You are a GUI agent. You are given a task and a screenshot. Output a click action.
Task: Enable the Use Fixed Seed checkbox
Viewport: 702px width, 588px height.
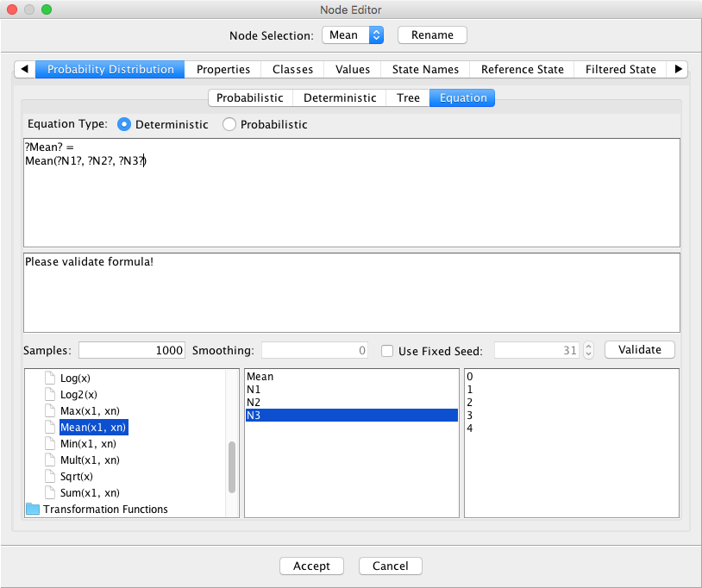point(387,351)
